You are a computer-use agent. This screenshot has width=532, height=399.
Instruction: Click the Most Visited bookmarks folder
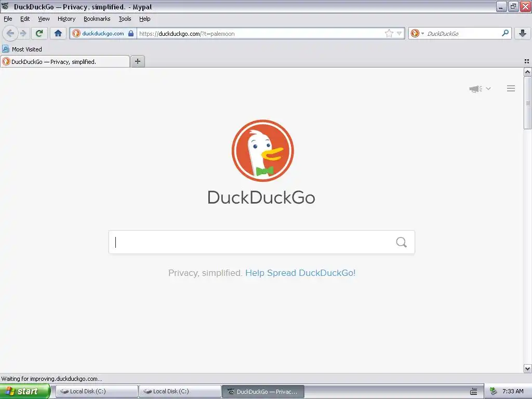(x=22, y=49)
